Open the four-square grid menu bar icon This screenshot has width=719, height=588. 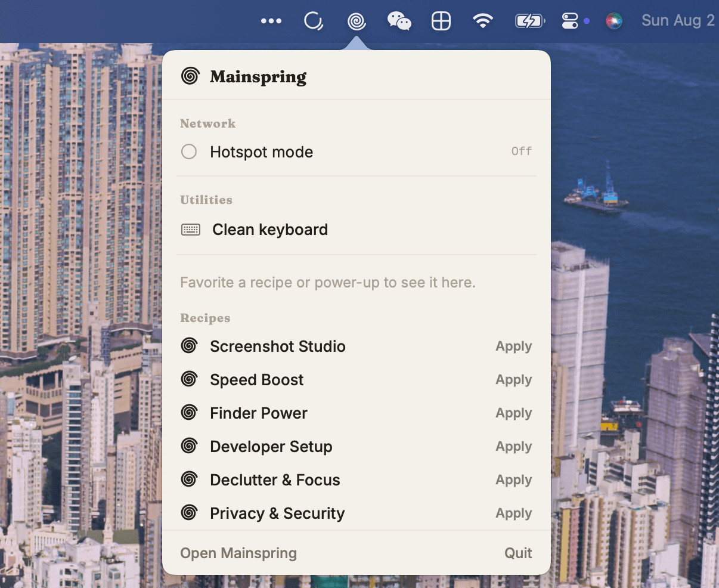(441, 21)
